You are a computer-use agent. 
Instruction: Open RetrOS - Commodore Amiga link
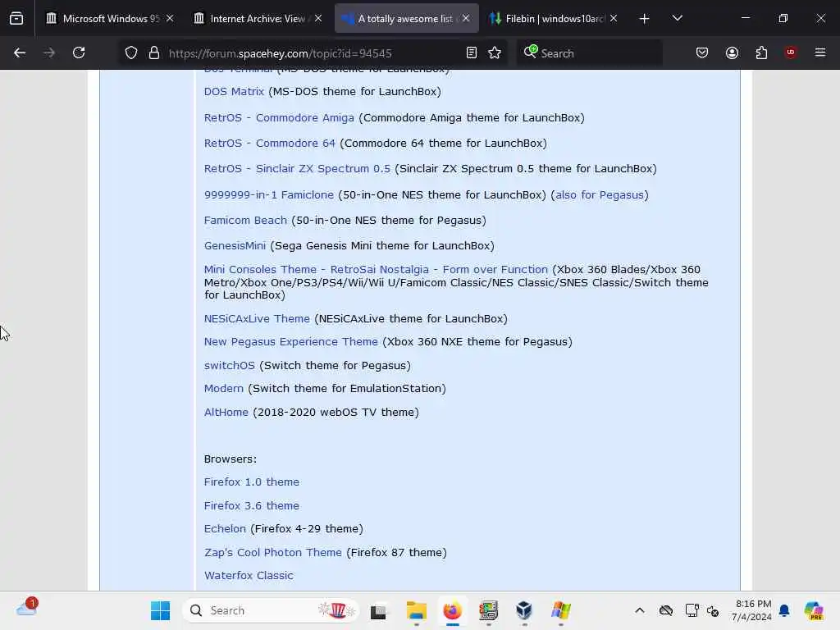click(279, 118)
